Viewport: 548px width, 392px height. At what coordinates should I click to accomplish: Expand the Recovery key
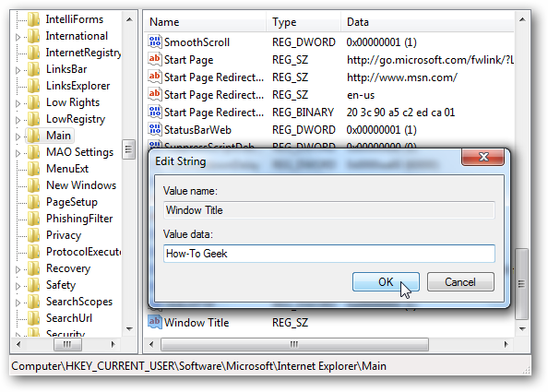point(18,269)
